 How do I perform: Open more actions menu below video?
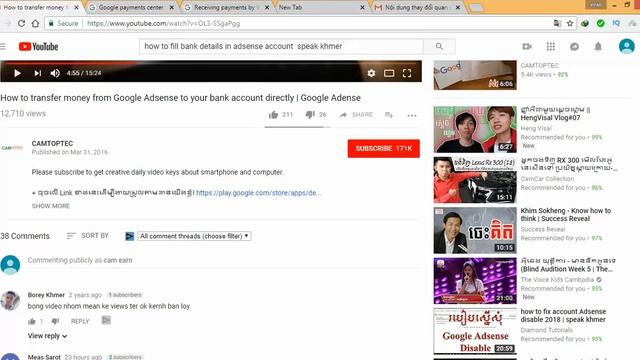click(x=412, y=116)
